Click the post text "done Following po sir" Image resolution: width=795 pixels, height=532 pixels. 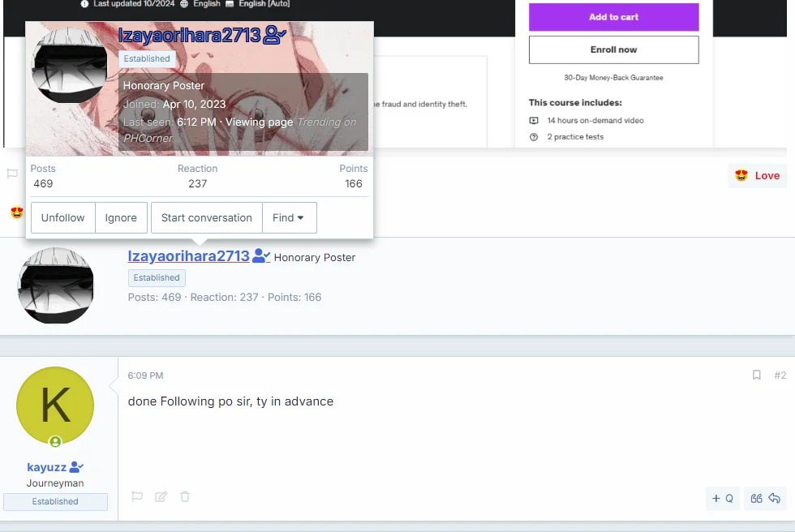tap(189, 401)
